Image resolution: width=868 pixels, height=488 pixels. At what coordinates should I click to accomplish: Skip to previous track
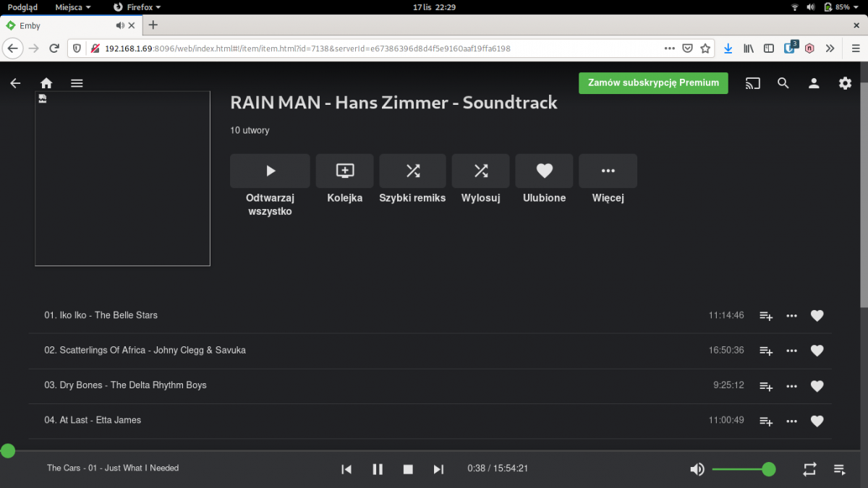click(346, 469)
